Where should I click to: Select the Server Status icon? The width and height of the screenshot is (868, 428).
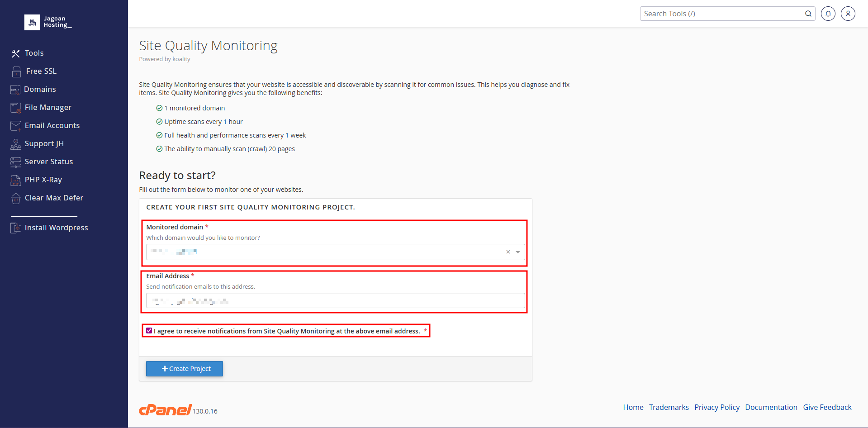(16, 162)
